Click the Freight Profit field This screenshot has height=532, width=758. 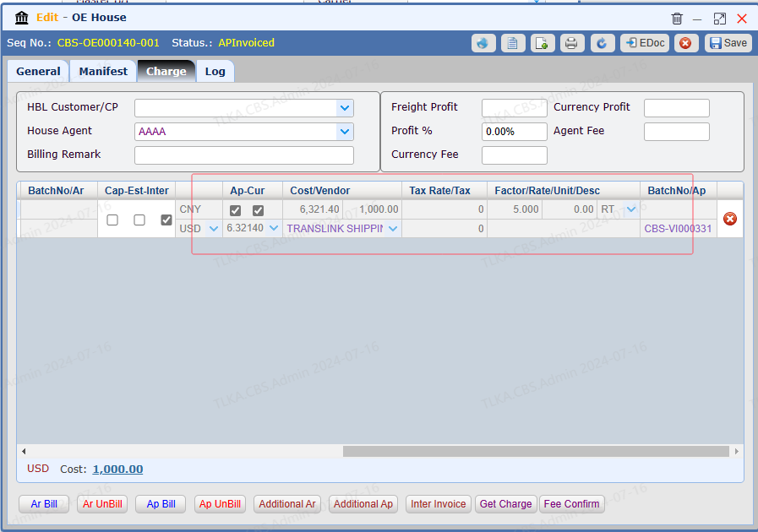tap(515, 108)
